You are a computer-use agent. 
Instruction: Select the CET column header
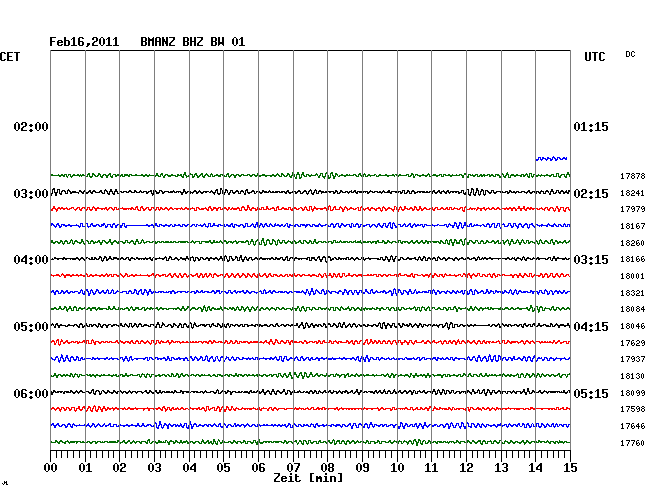[x=10, y=57]
